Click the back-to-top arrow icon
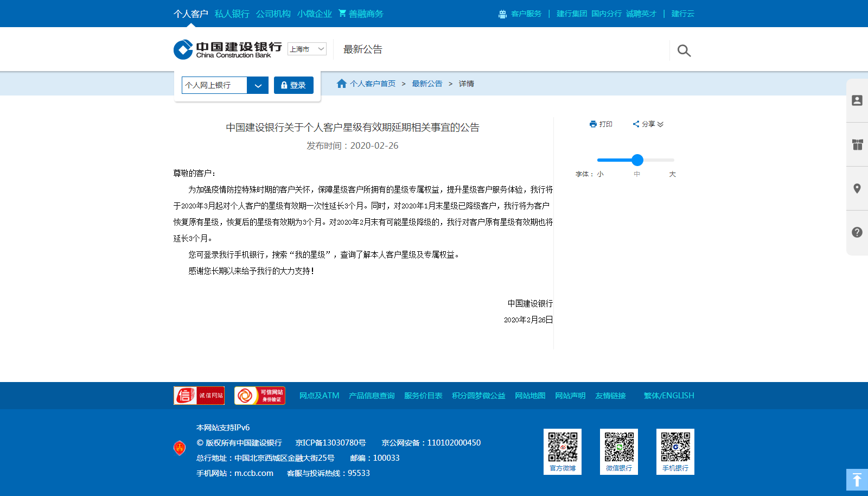This screenshot has width=868, height=496. 857,480
